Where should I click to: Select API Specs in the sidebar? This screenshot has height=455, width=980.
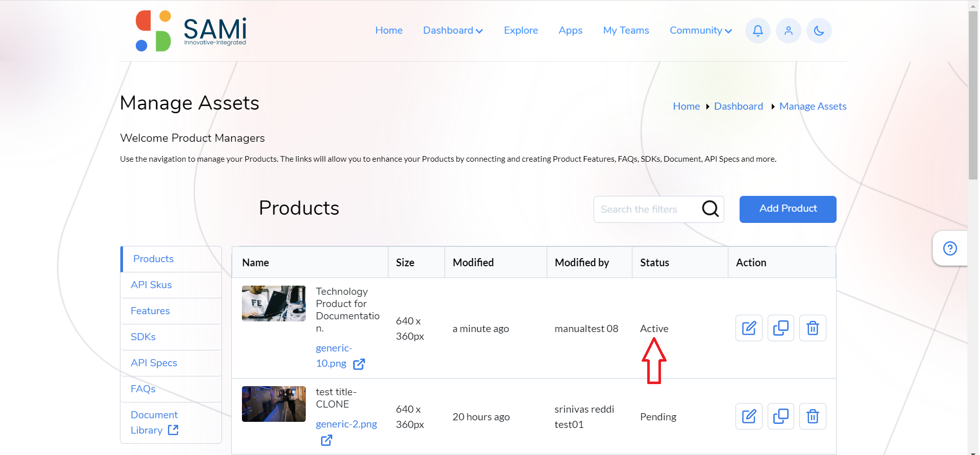pyautogui.click(x=171, y=363)
